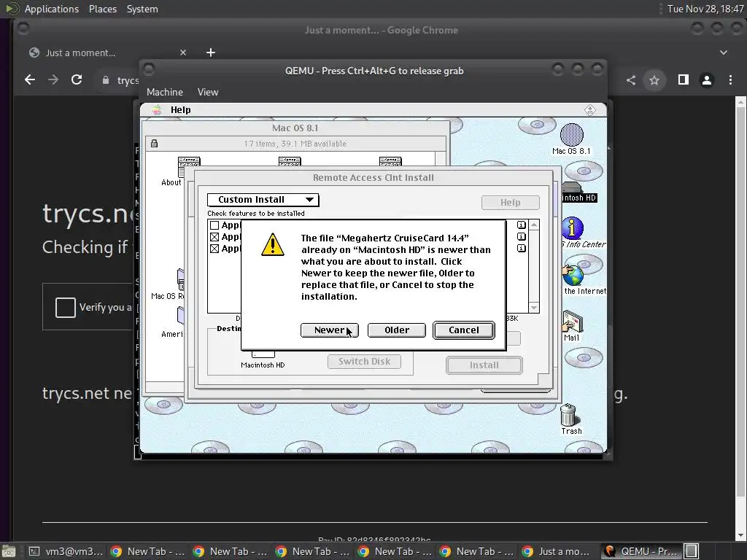Open the Custom Install dropdown
The width and height of the screenshot is (747, 560).
point(263,200)
